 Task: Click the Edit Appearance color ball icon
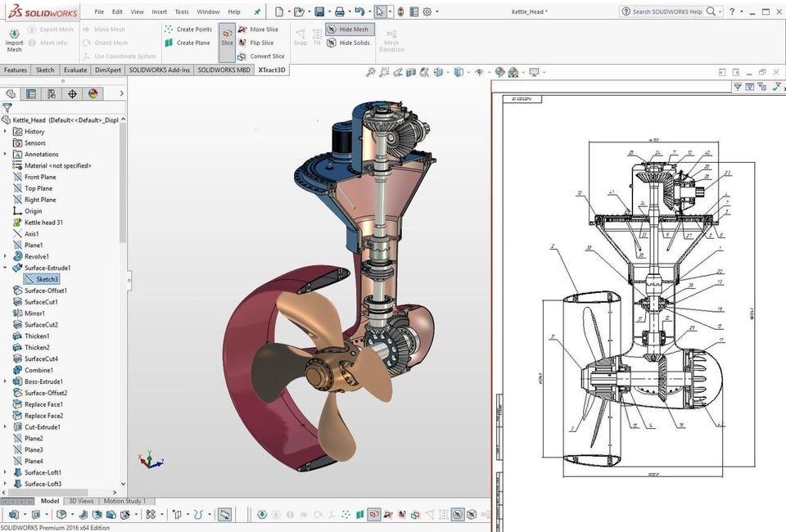[x=499, y=72]
